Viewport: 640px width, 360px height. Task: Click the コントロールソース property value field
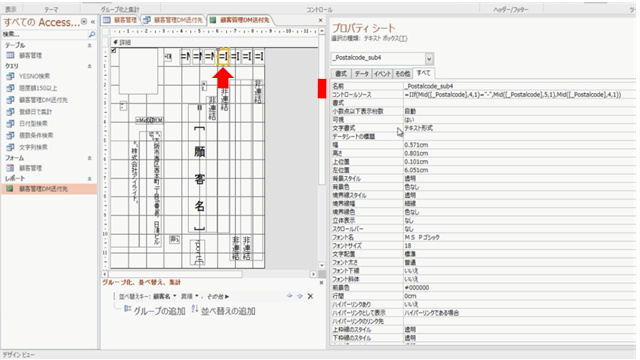[519, 95]
